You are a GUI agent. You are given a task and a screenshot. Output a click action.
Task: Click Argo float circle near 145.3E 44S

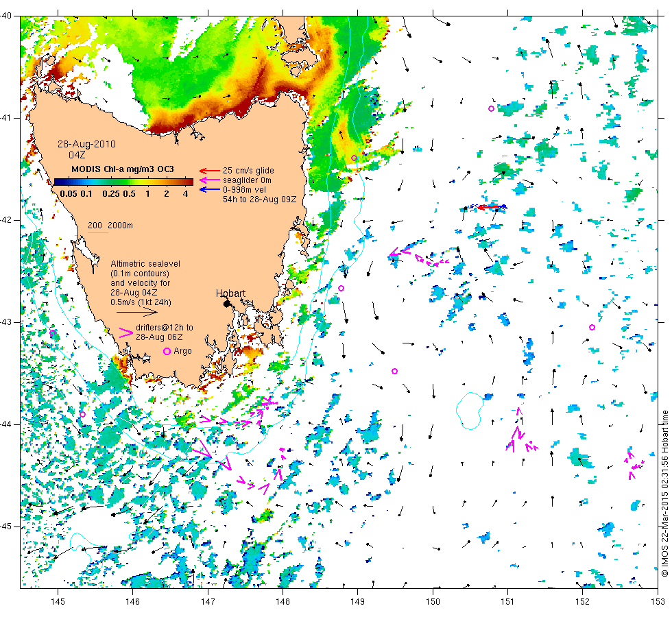[83, 414]
